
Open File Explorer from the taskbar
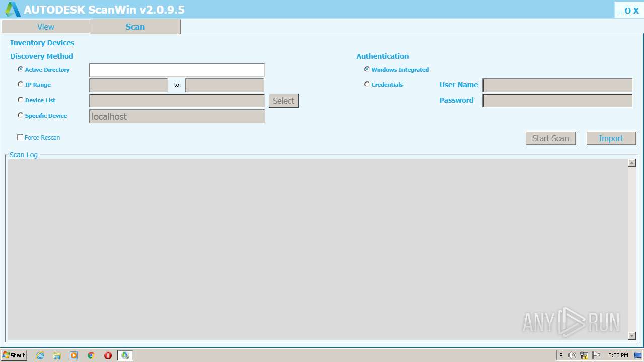[57, 355]
